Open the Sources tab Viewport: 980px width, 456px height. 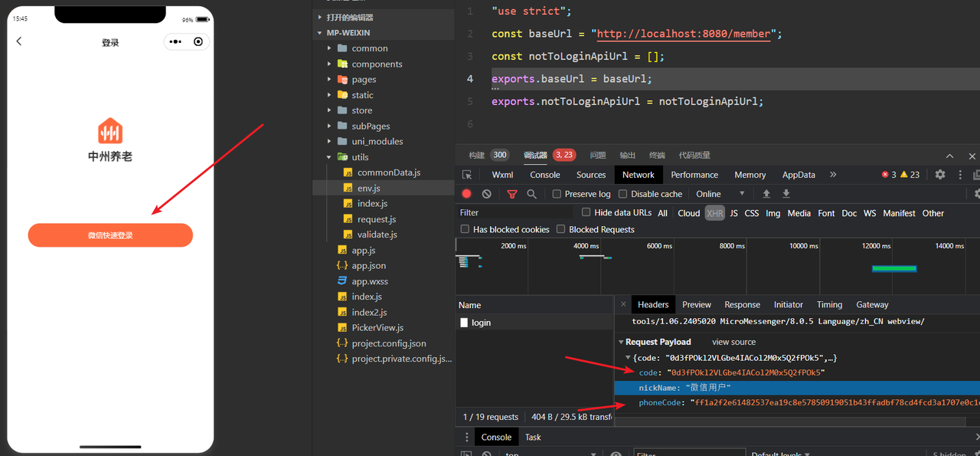point(591,175)
